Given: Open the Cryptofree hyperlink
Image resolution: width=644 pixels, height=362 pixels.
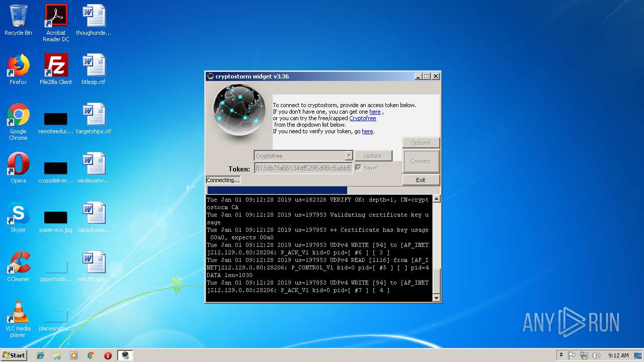Looking at the screenshot, I should (363, 118).
